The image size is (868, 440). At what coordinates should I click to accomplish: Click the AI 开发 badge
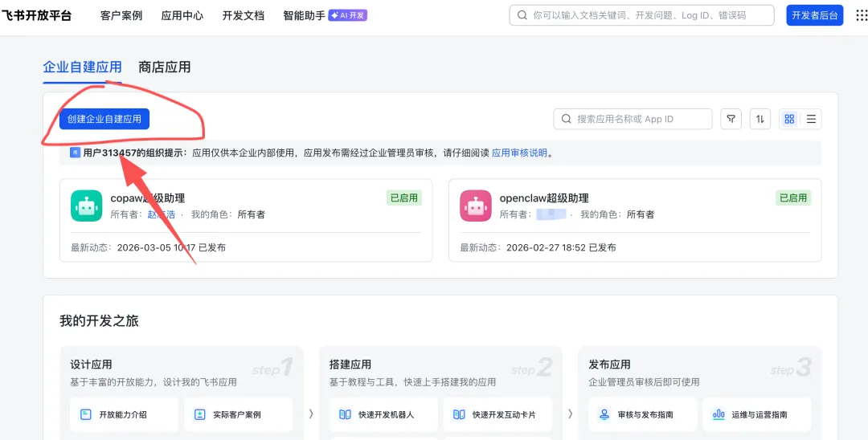(x=348, y=15)
